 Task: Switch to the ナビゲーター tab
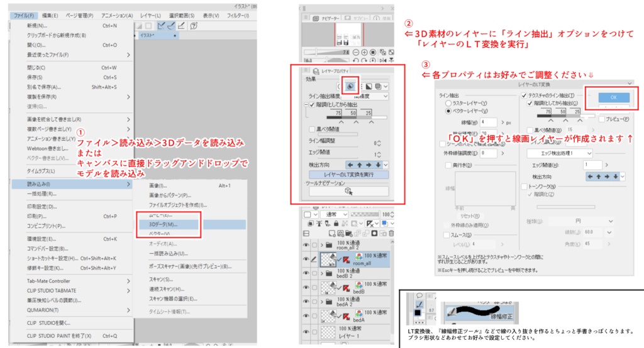326,18
